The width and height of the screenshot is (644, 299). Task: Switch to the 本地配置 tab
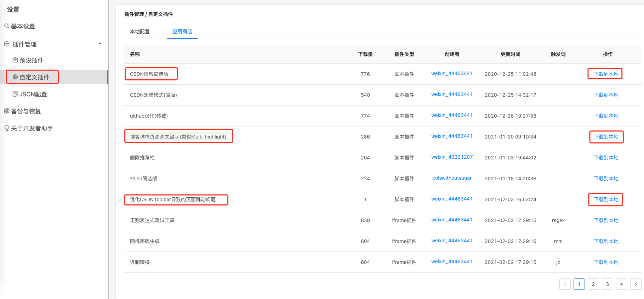[x=140, y=32]
